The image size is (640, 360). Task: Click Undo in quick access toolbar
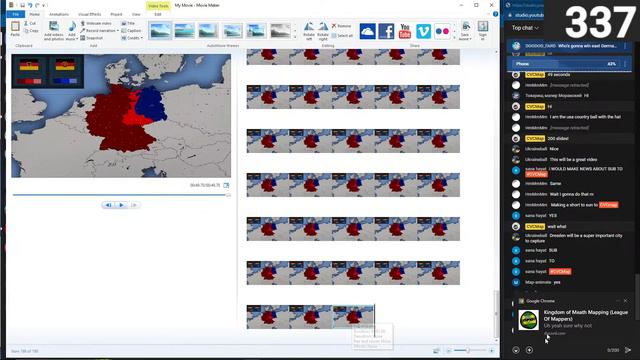point(30,5)
